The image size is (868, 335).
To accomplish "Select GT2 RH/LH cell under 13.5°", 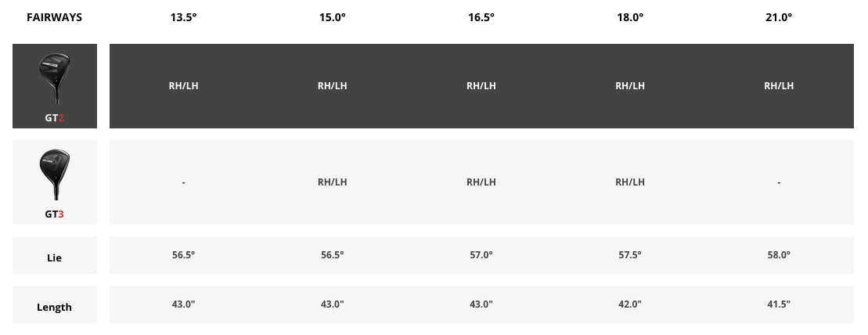I will click(x=183, y=86).
